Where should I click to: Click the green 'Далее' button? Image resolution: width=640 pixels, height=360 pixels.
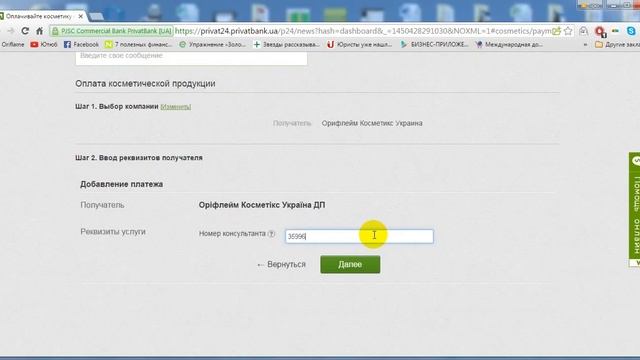pyautogui.click(x=350, y=264)
